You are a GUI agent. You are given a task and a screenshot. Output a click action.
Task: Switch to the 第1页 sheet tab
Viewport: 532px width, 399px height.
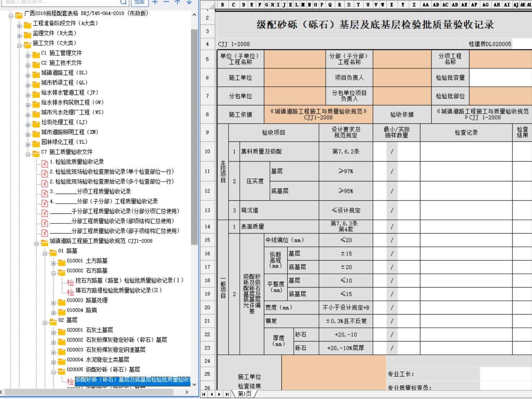tap(245, 394)
